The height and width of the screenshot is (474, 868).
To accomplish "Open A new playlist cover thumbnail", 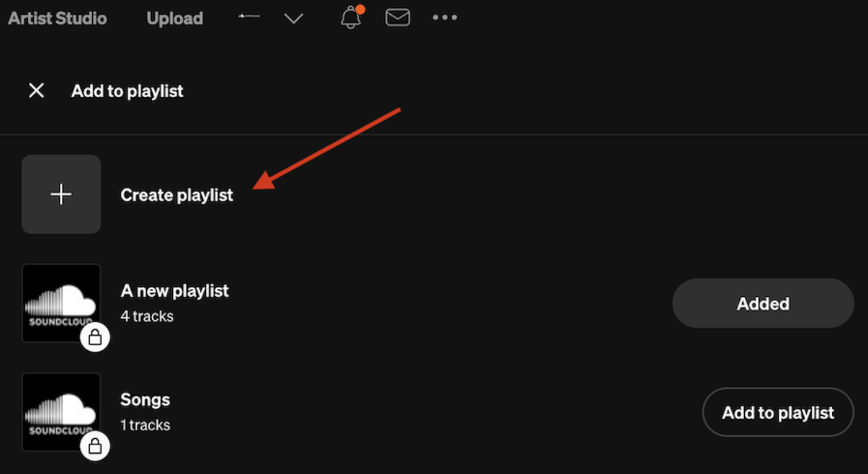I will 61,303.
